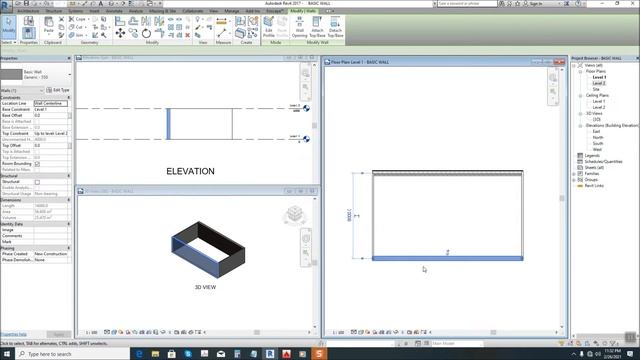Click the Apply button in Properties
The image size is (640, 360).
pos(59,334)
